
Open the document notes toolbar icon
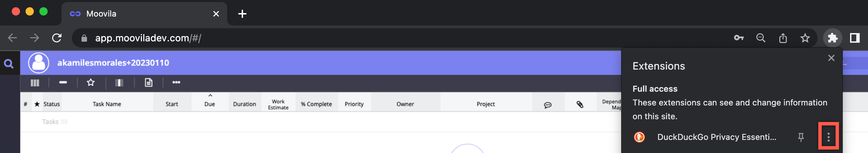(x=148, y=83)
